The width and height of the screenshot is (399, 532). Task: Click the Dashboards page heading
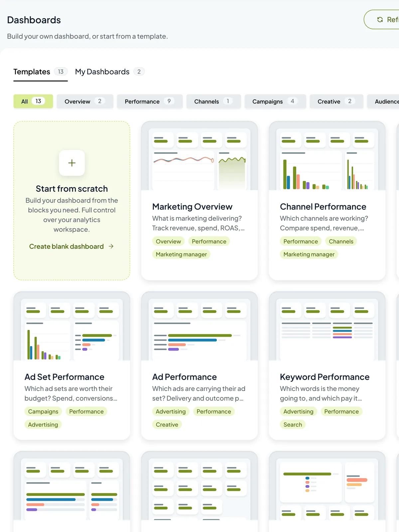(34, 20)
